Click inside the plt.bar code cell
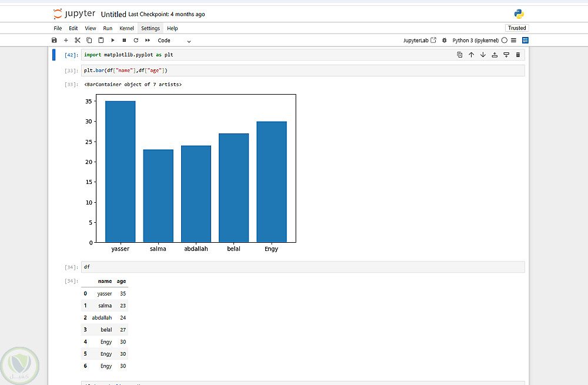588x385 pixels. [x=303, y=71]
